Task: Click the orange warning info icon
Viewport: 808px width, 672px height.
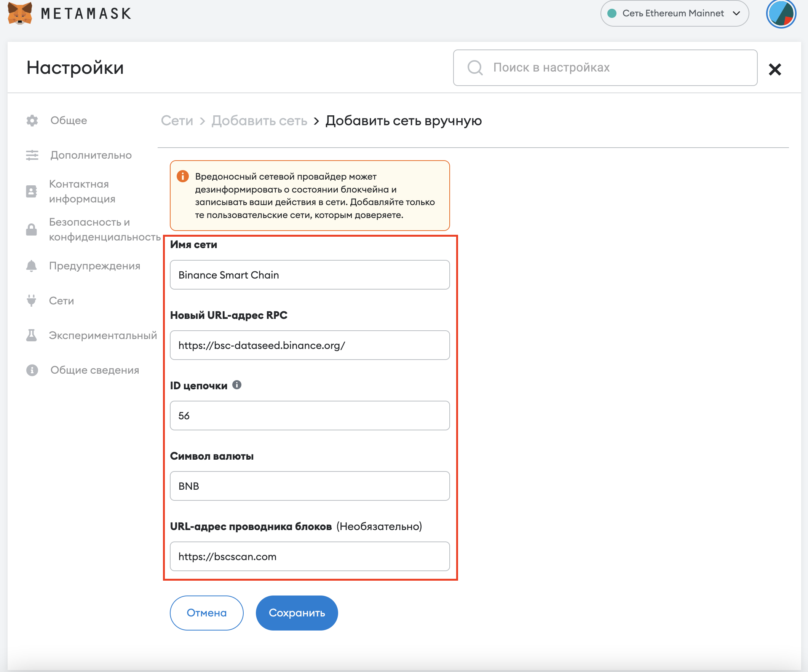Action: (182, 176)
